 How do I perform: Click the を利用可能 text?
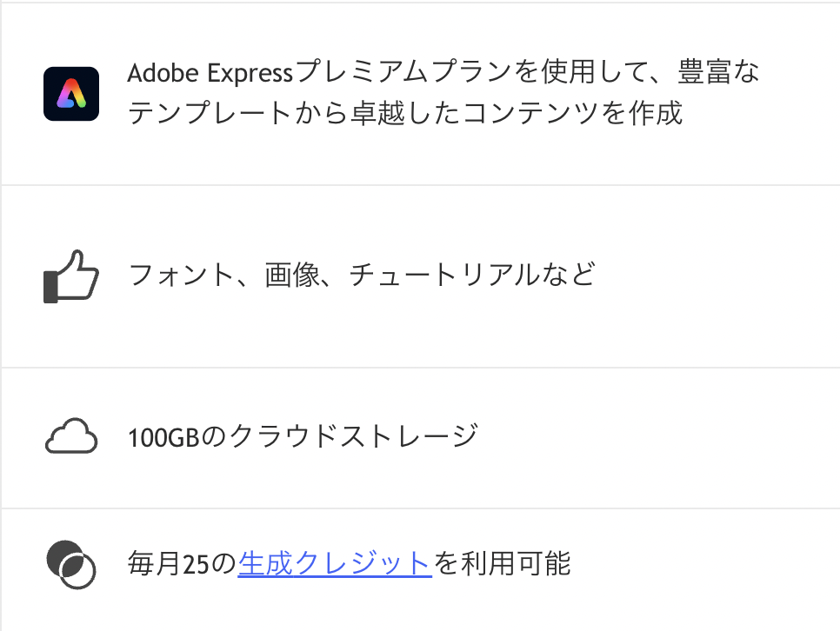tap(502, 564)
